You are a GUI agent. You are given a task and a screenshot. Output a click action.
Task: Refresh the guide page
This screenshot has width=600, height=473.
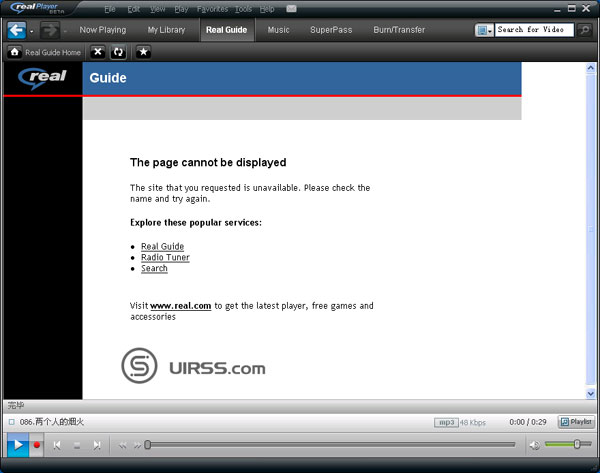point(118,52)
